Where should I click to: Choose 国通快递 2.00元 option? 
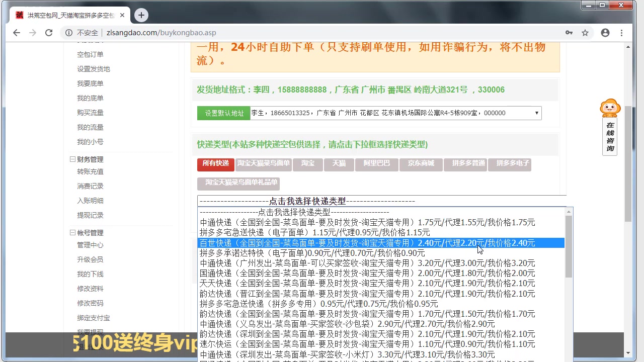click(x=381, y=273)
